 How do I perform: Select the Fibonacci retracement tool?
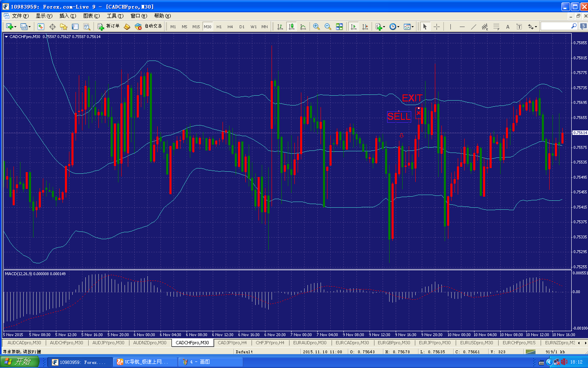coord(496,27)
